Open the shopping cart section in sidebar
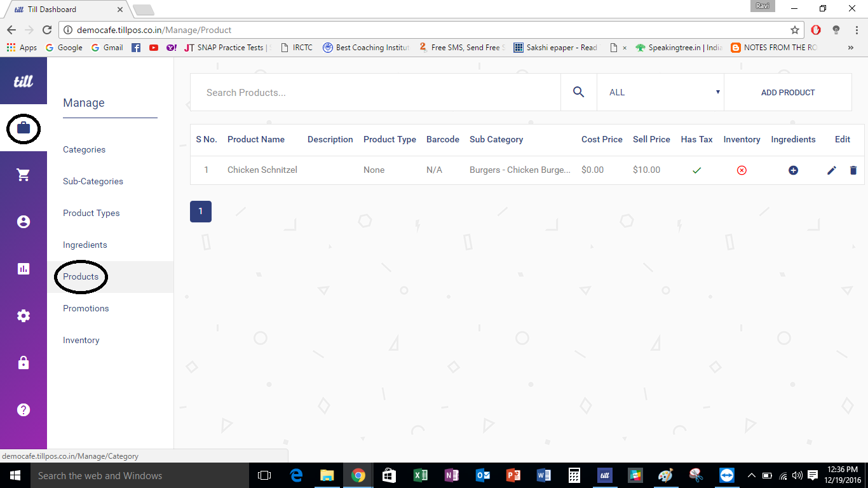 [x=24, y=175]
